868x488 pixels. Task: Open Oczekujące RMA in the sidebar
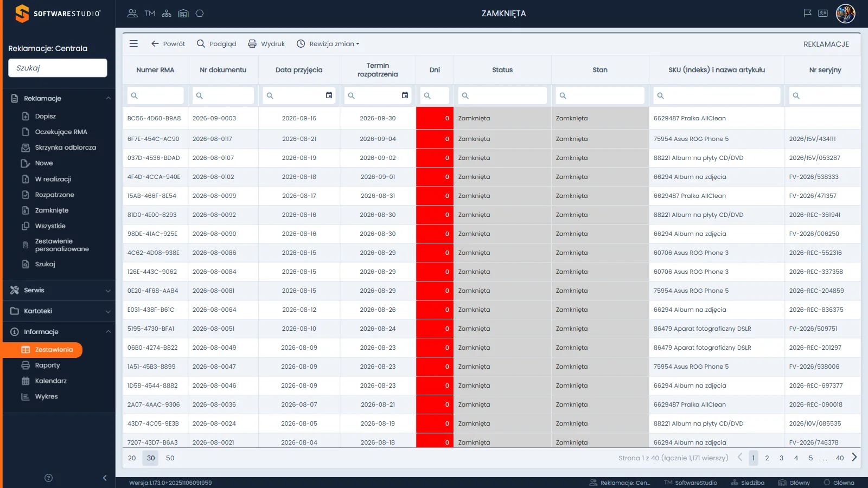pyautogui.click(x=61, y=132)
